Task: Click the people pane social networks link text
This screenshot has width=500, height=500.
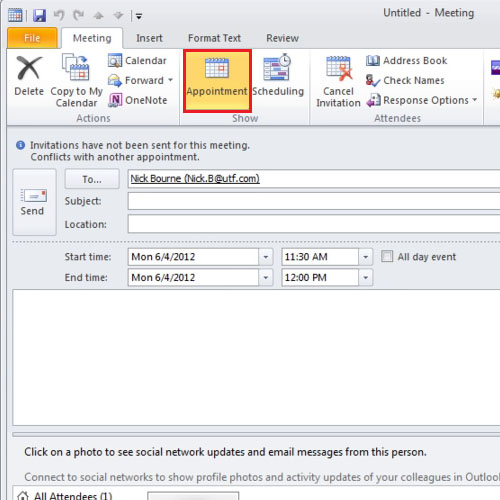Action: tap(262, 477)
